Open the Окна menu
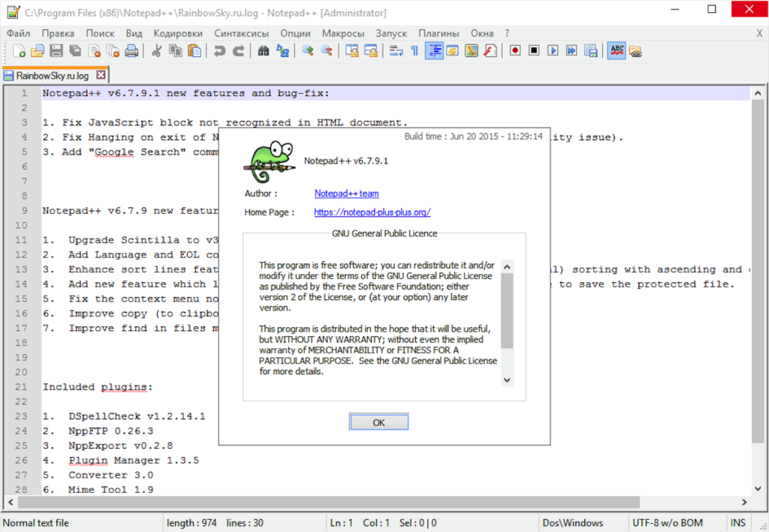769x532 pixels. [x=482, y=33]
